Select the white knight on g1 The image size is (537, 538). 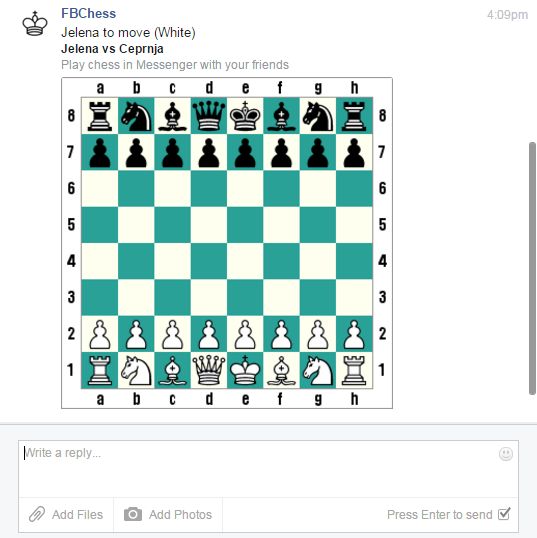click(318, 370)
